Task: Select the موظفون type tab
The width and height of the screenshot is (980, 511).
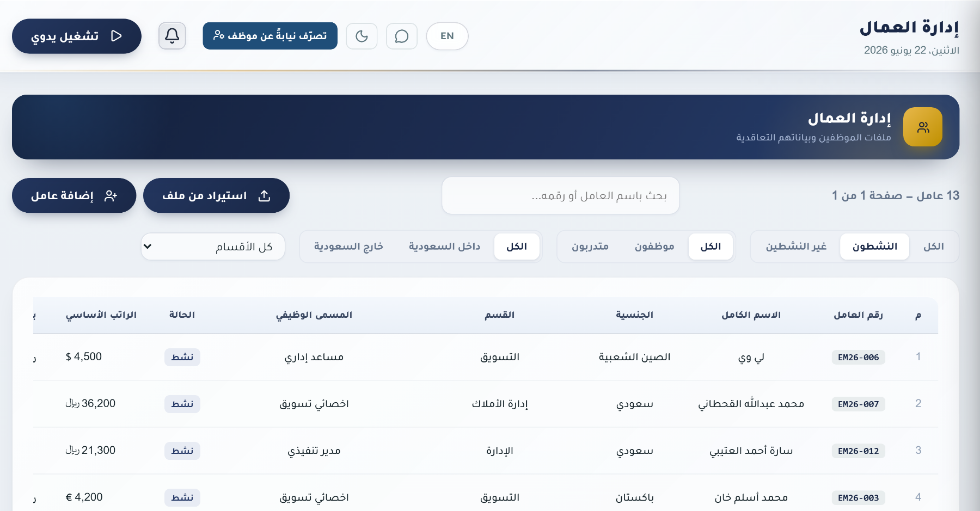Action: (x=654, y=247)
